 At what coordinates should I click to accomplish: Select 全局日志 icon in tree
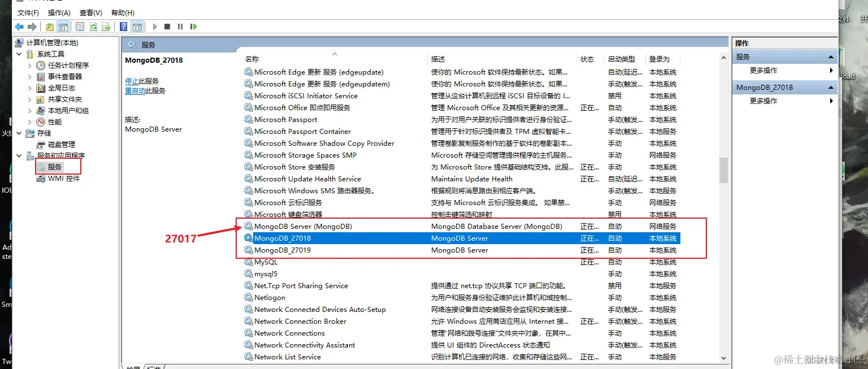(41, 88)
